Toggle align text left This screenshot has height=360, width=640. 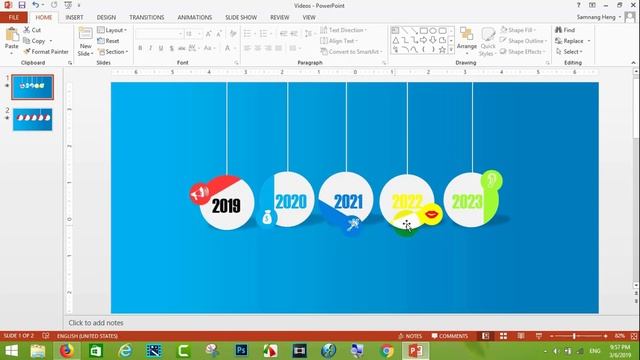point(247,48)
